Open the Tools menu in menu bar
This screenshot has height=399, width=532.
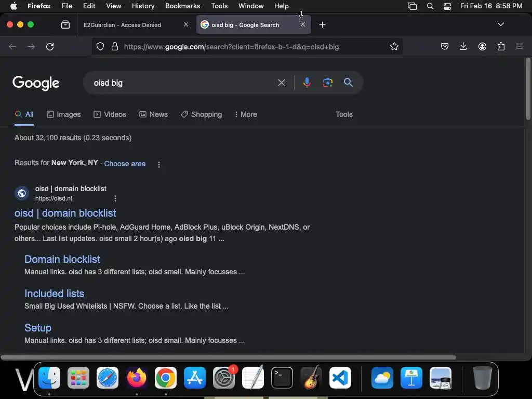tap(219, 6)
